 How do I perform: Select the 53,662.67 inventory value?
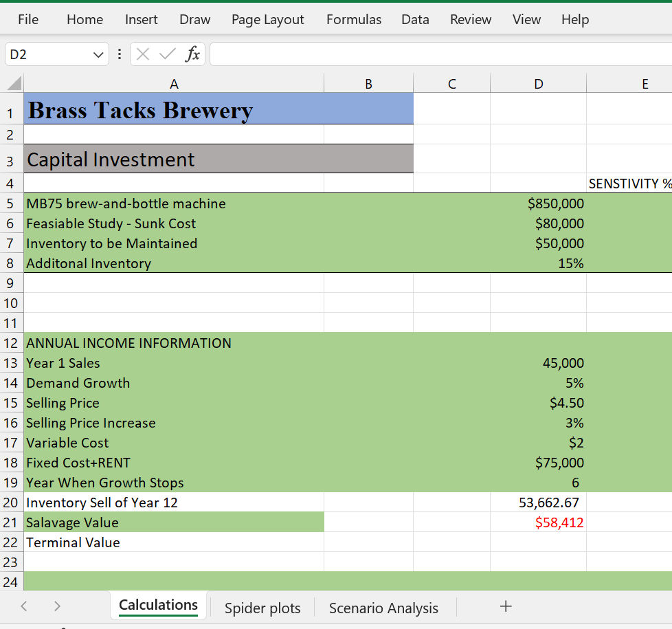(x=538, y=502)
